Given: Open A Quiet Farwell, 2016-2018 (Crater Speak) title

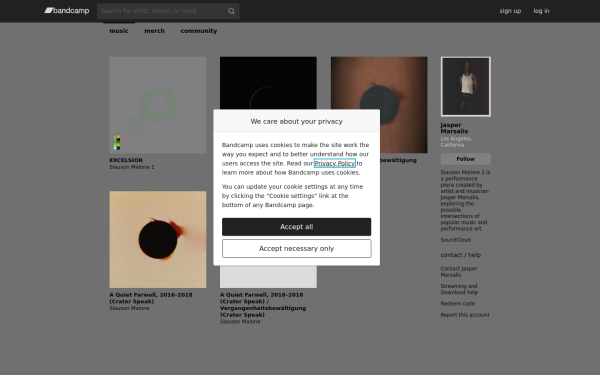Looking at the screenshot, I should point(151,298).
